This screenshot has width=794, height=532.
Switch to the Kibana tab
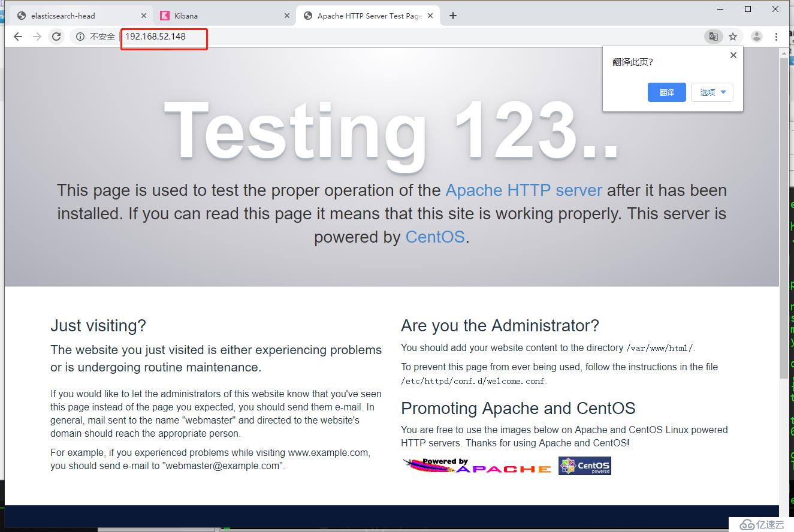224,16
